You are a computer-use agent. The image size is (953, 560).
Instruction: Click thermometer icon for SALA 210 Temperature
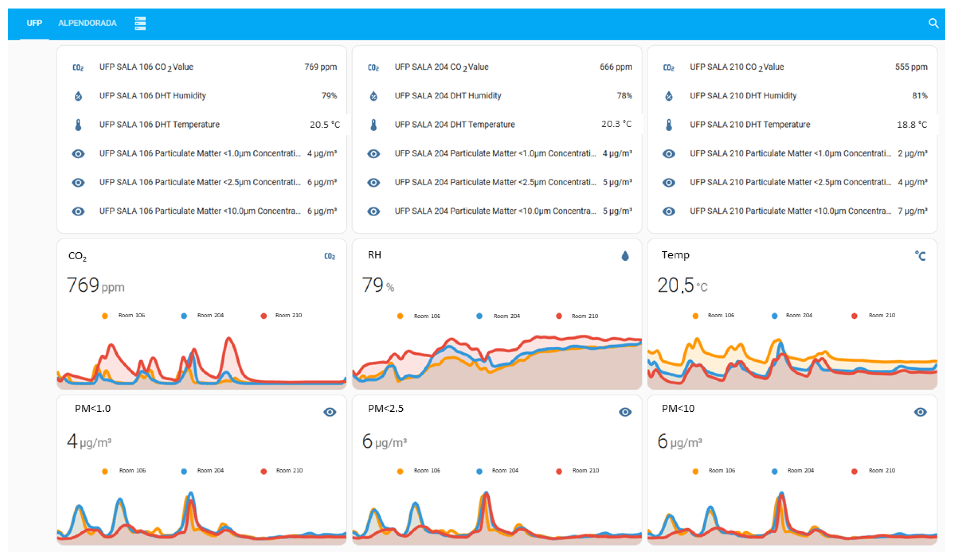pos(669,125)
